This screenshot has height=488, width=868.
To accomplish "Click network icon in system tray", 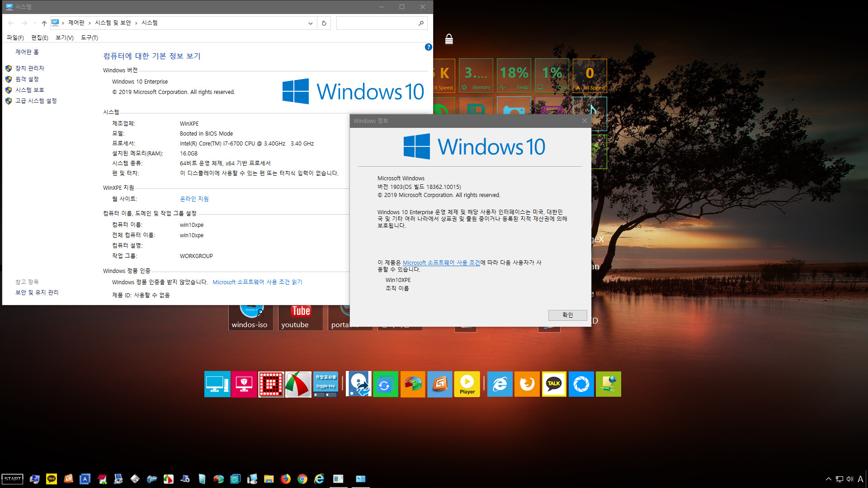I will click(839, 479).
